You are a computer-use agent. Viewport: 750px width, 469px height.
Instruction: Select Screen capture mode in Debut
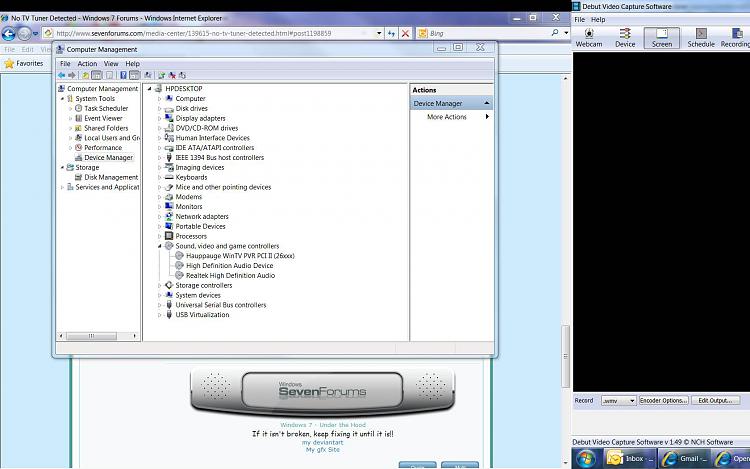pyautogui.click(x=662, y=38)
